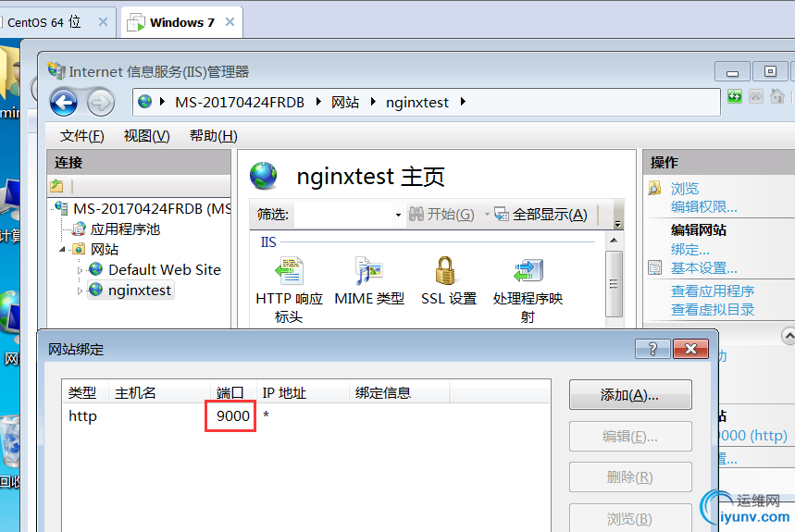
Task: Click the 全部显示(A) button
Action: click(541, 215)
